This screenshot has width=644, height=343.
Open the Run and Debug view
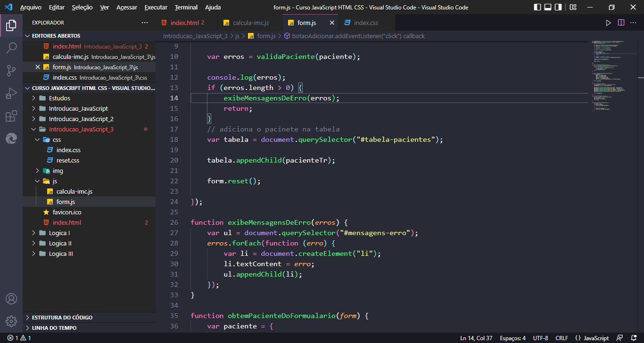(11, 93)
